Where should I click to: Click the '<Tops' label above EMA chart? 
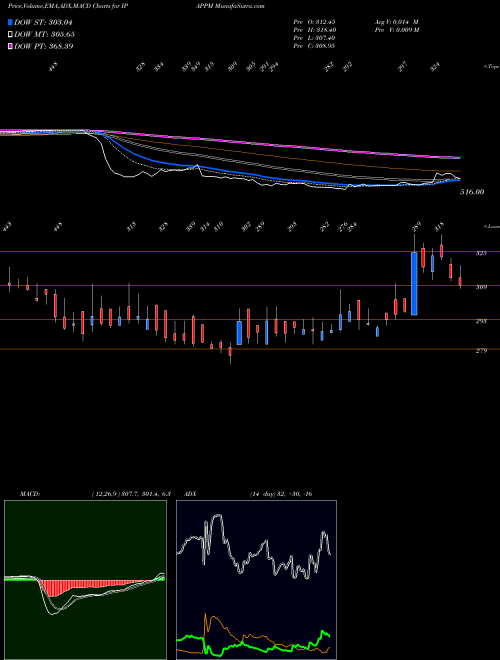coord(491,66)
